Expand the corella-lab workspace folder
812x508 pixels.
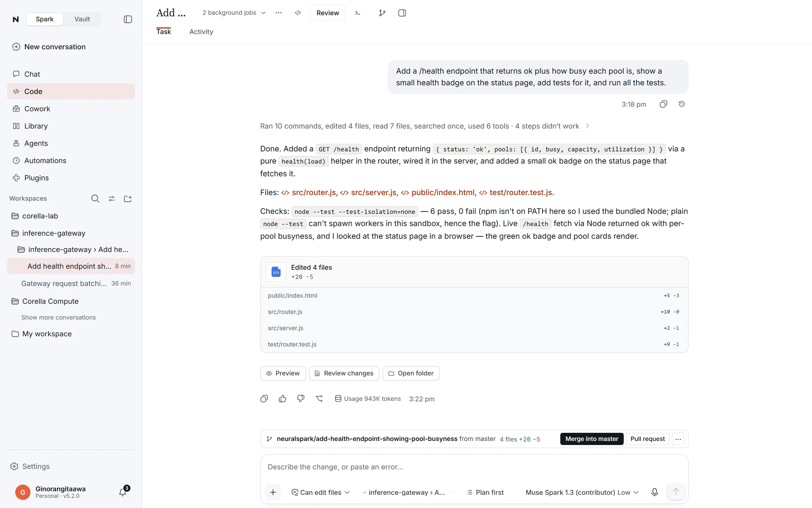tap(71, 216)
